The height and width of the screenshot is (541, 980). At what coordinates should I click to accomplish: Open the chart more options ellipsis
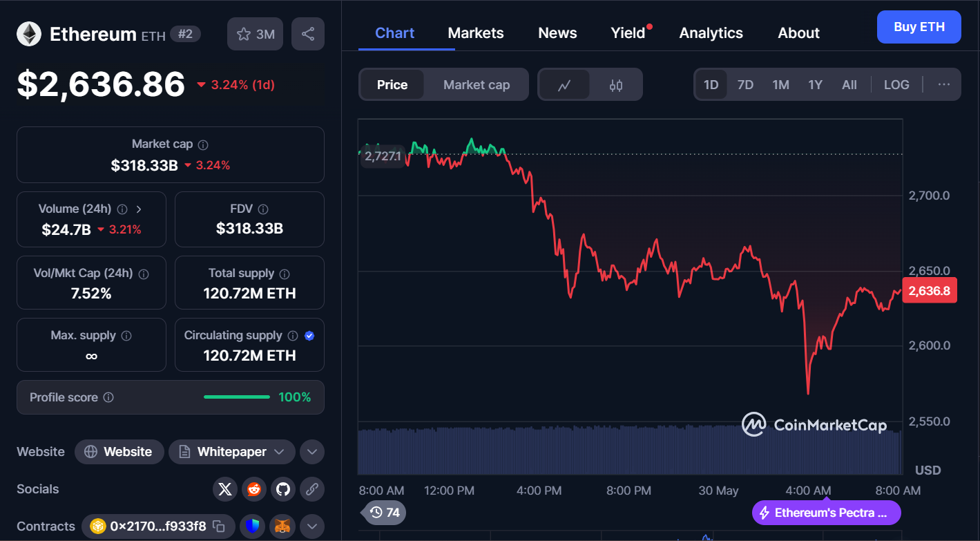point(944,84)
